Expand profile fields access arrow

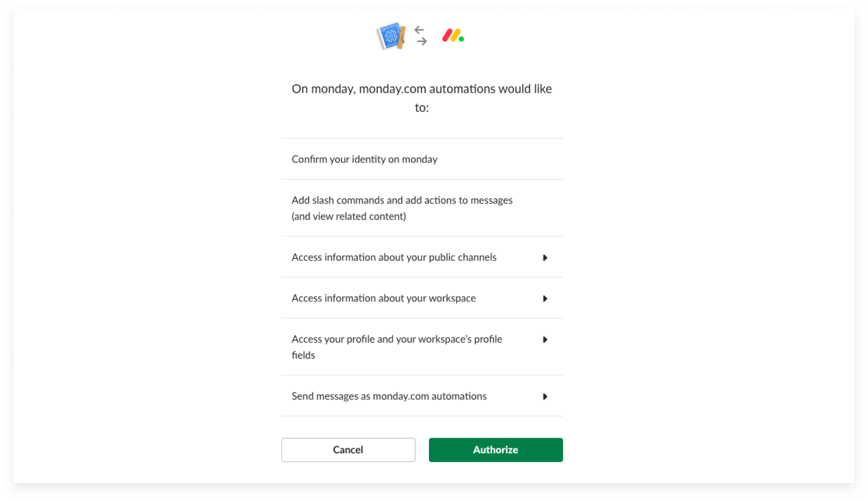coord(545,340)
